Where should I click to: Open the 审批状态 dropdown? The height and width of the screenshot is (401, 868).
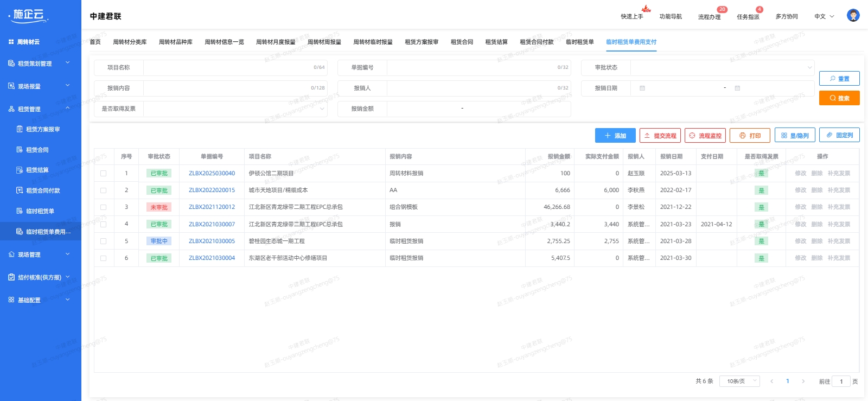click(x=722, y=67)
